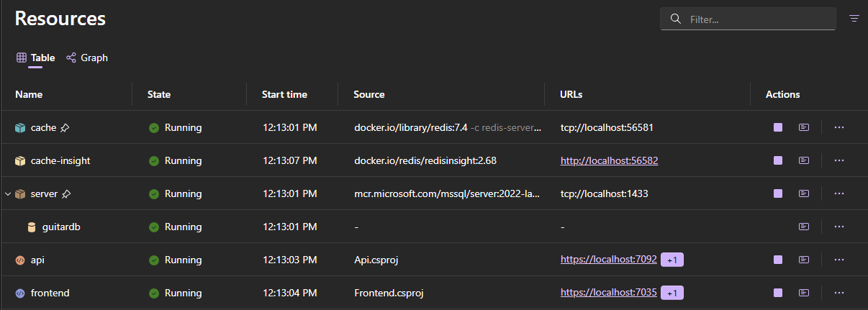868x310 pixels.
Task: Open the filter options icon
Action: coord(854,19)
